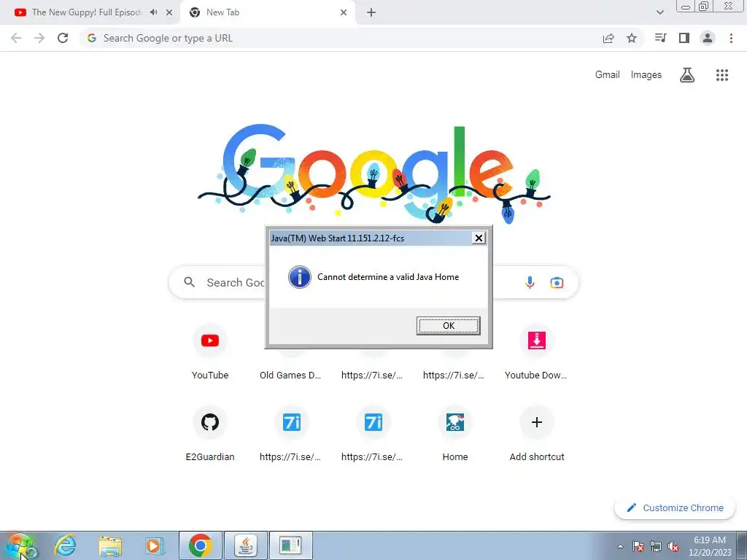Open the last taskbar application button
Screen dimensions: 747x560
(290, 545)
